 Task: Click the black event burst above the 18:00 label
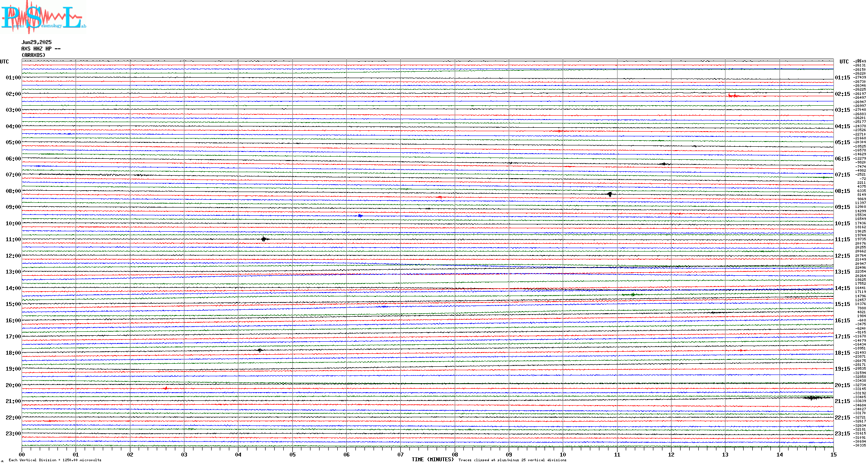260,350
